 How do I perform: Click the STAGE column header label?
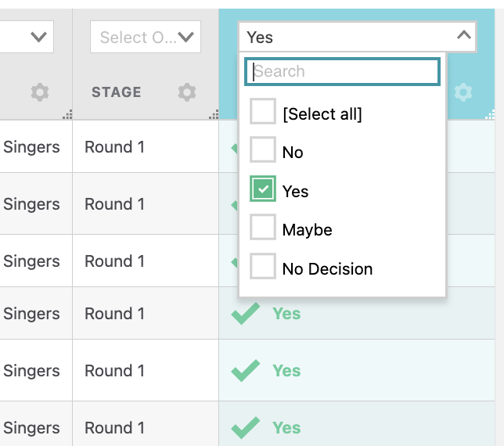(117, 92)
